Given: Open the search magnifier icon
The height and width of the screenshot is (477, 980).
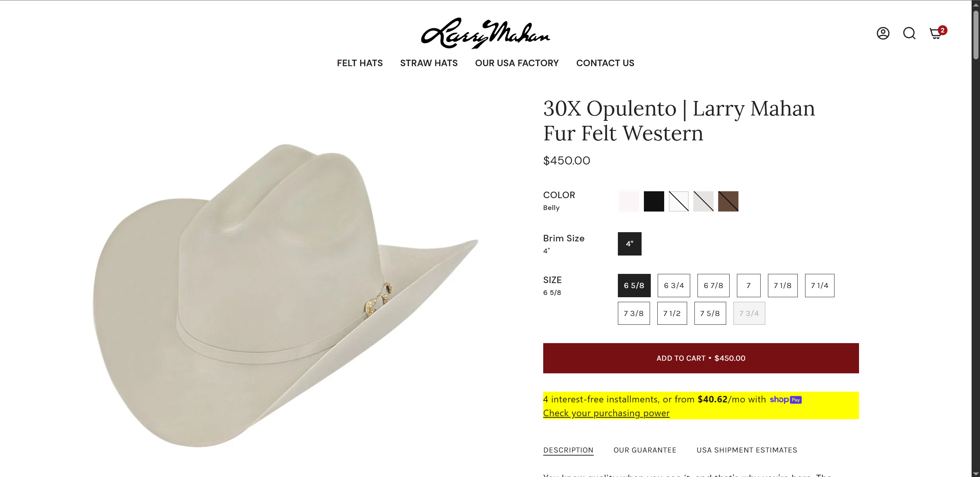Looking at the screenshot, I should click(x=909, y=33).
